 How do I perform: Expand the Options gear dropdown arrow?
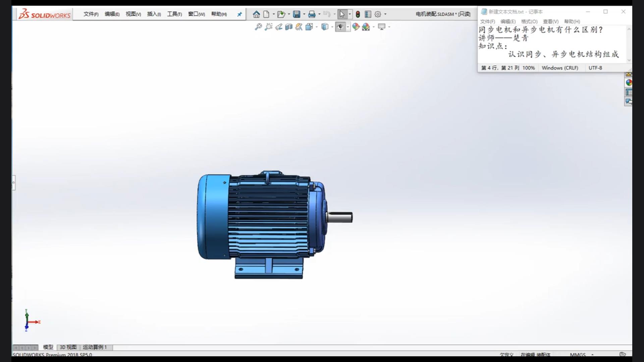click(385, 14)
